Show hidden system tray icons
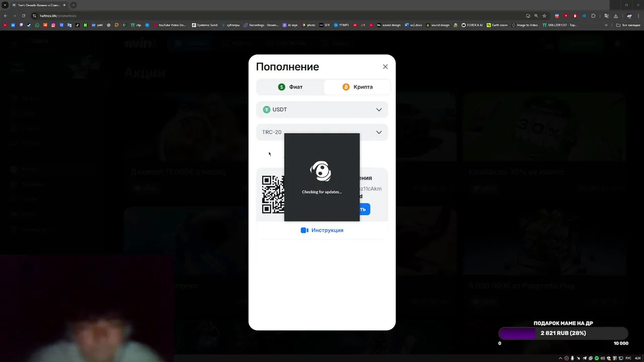The height and width of the screenshot is (362, 644). click(x=560, y=358)
